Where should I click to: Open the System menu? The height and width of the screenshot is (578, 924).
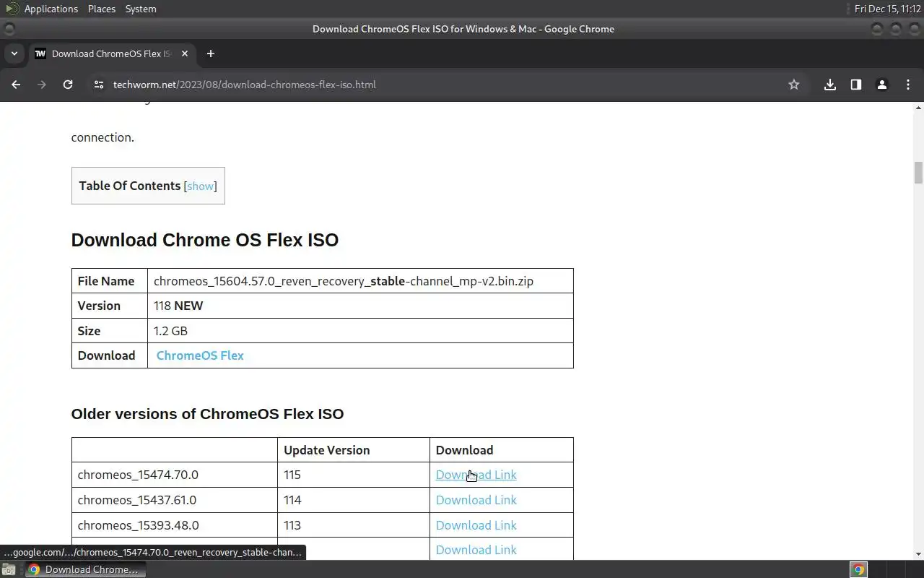pyautogui.click(x=141, y=9)
